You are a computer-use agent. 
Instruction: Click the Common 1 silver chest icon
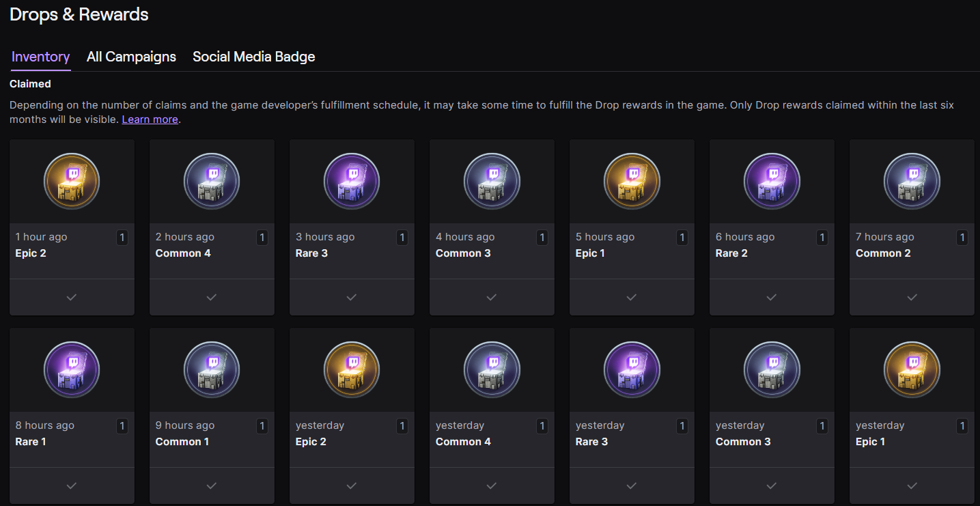click(x=212, y=370)
